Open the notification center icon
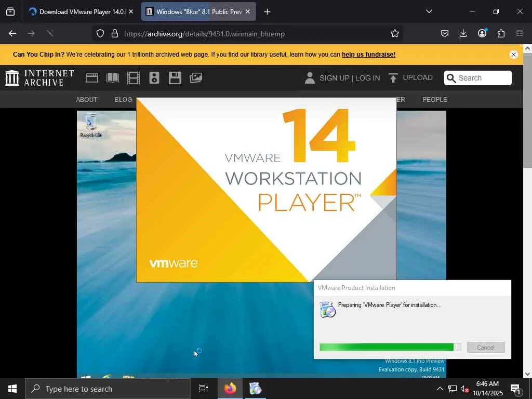This screenshot has width=532, height=399. coord(516,389)
